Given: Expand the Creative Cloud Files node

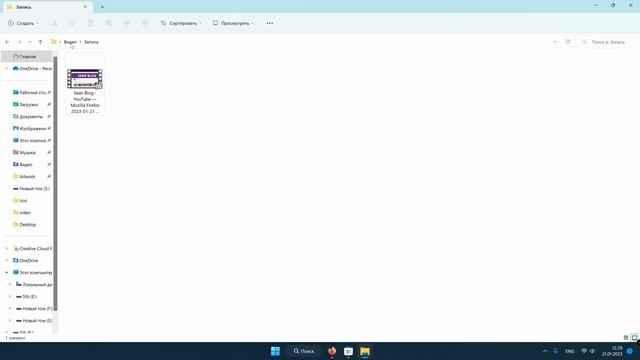Looking at the screenshot, I should coord(7,249).
